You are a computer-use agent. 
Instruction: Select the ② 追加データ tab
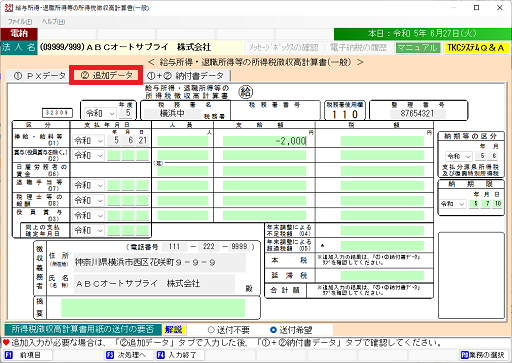point(107,75)
